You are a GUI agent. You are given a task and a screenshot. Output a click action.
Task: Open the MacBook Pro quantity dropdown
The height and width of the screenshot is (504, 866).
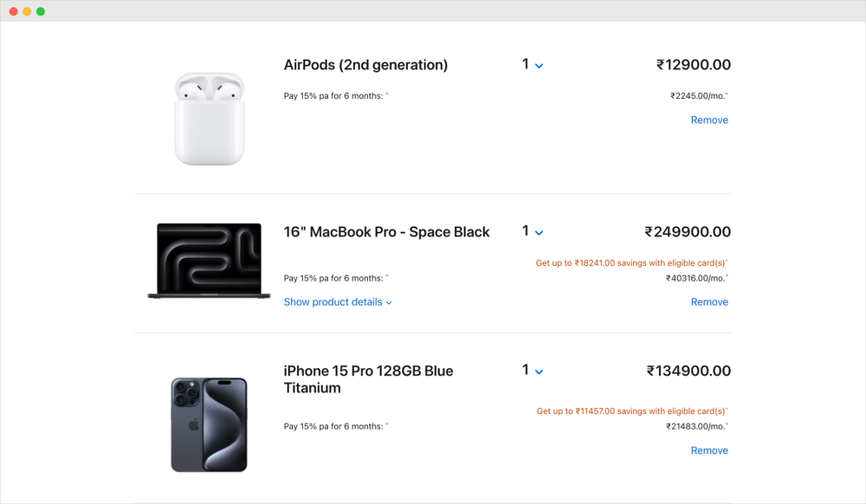tap(532, 232)
